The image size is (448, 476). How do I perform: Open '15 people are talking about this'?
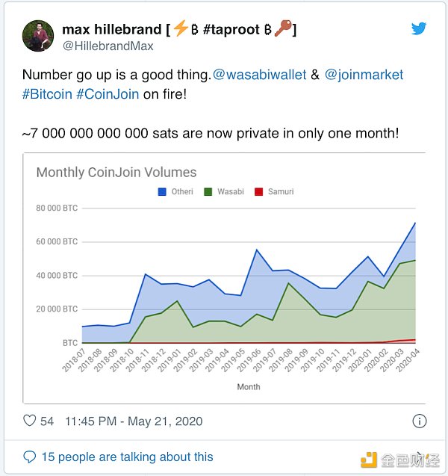[x=126, y=457]
